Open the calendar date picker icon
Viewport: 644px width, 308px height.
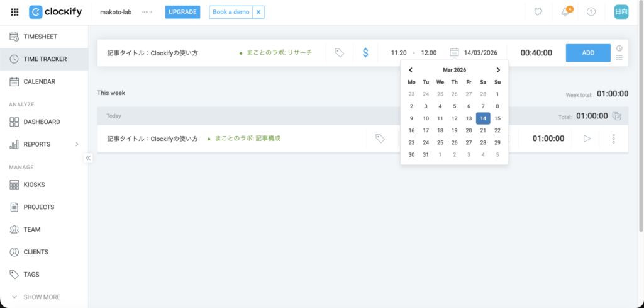click(x=454, y=53)
